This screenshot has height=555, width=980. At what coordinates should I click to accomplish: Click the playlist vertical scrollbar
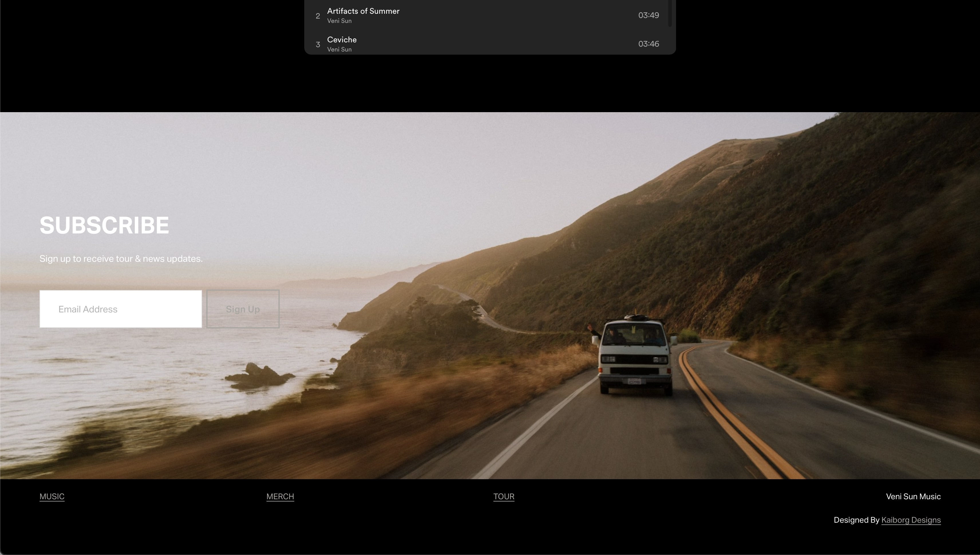[670, 13]
